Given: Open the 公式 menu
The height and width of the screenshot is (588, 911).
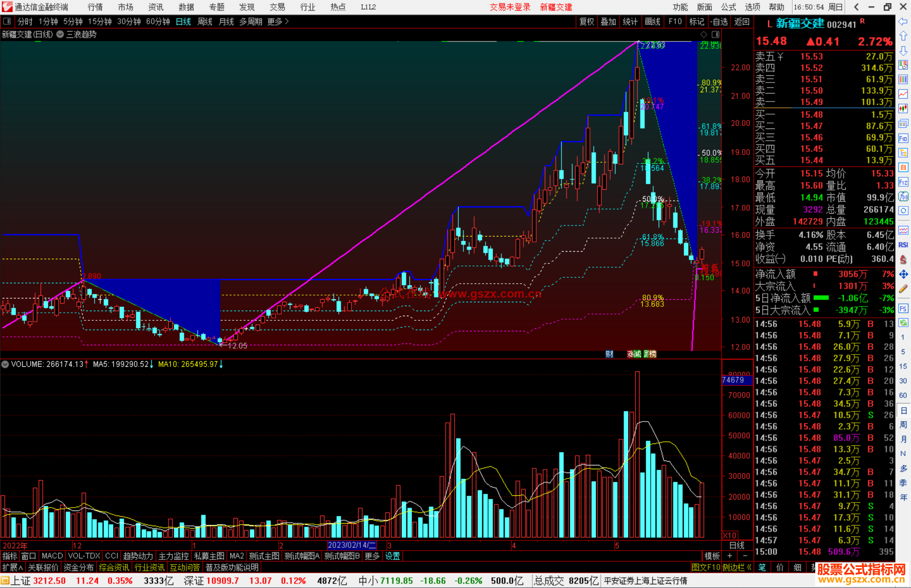Looking at the screenshot, I should point(728,7).
